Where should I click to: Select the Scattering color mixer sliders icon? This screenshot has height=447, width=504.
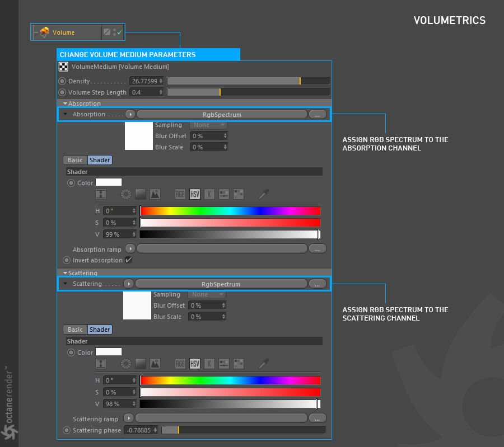coord(223,364)
